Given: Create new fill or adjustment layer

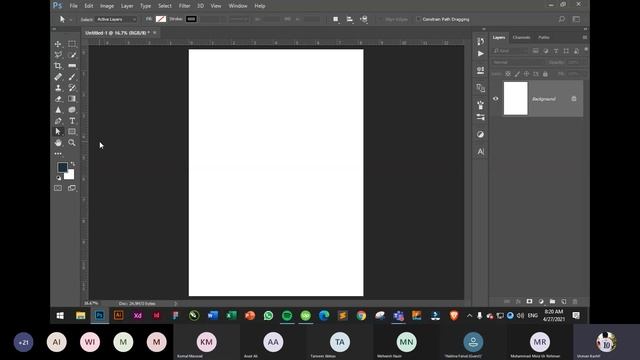Looking at the screenshot, I should (541, 302).
